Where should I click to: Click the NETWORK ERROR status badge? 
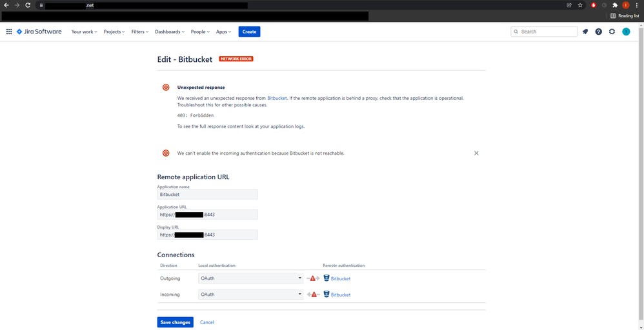[x=236, y=59]
